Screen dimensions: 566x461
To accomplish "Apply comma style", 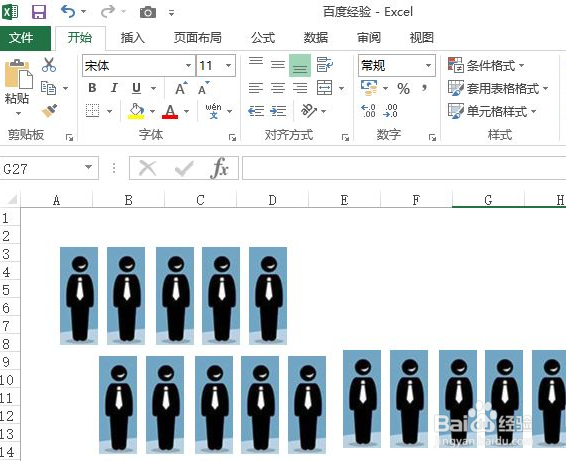I will pos(424,88).
